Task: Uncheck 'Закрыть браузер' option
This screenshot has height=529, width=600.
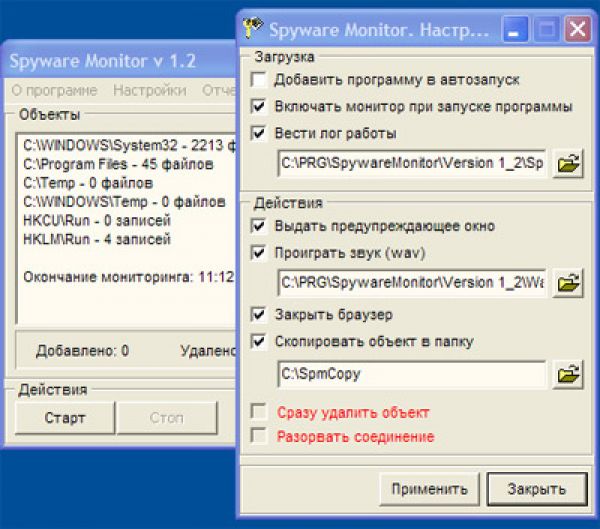Action: tap(259, 315)
